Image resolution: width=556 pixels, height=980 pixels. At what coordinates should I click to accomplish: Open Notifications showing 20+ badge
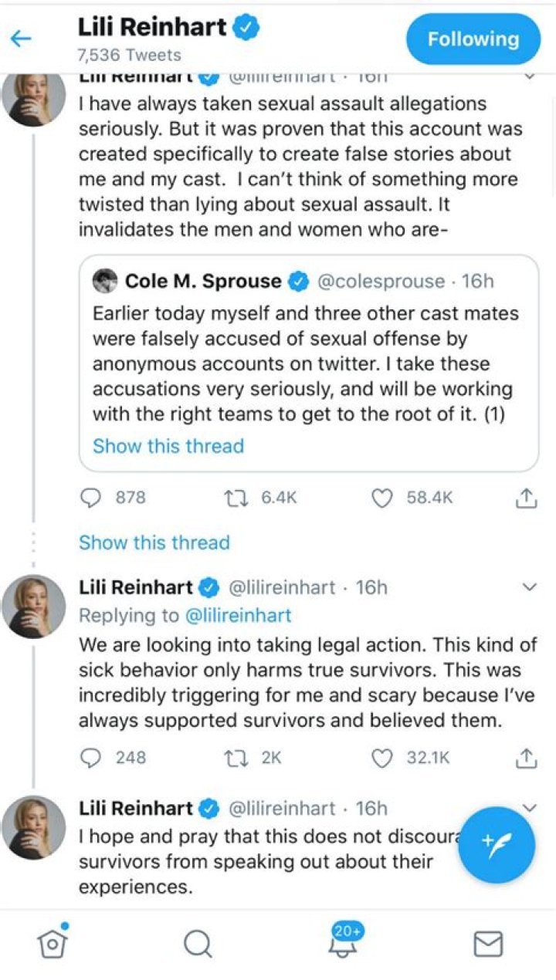click(342, 942)
